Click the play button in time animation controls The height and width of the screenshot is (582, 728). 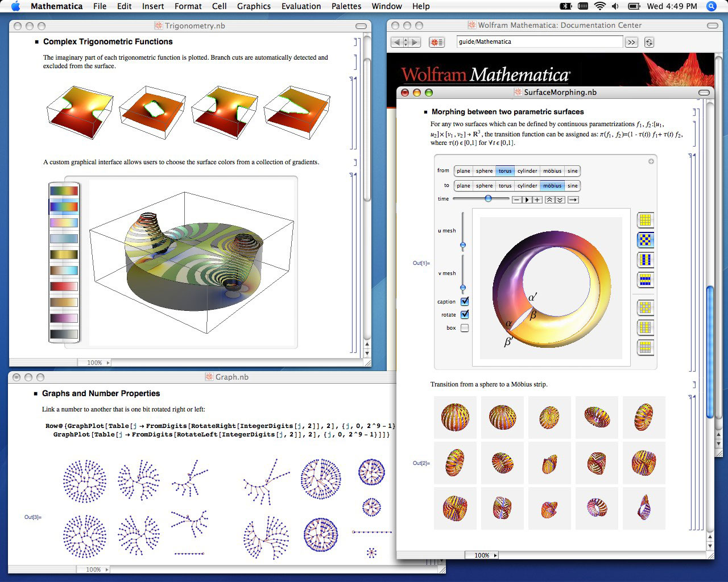(527, 199)
